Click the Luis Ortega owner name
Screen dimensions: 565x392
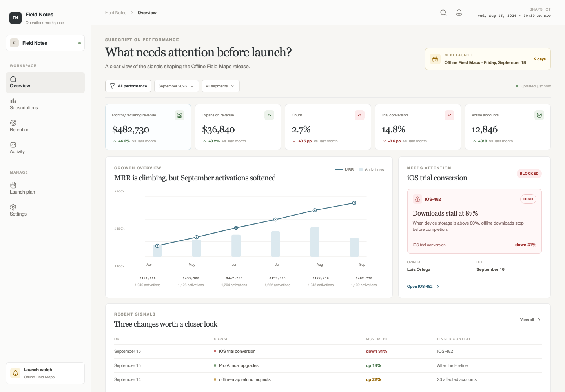coord(419,269)
